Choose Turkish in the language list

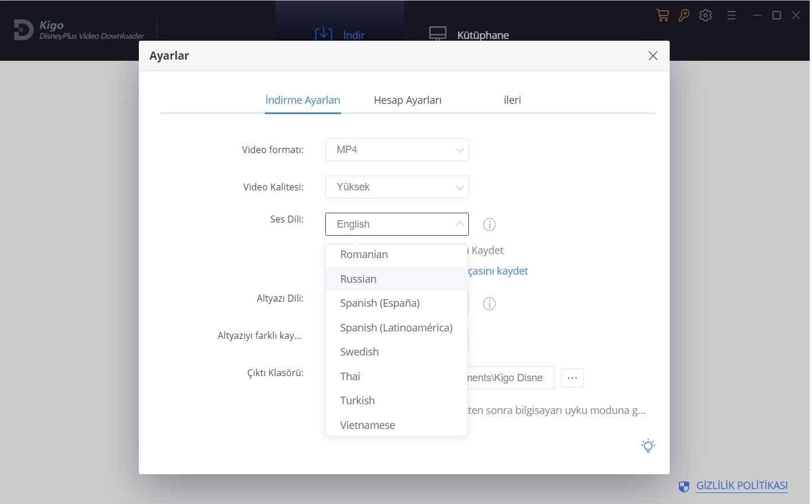coord(357,401)
